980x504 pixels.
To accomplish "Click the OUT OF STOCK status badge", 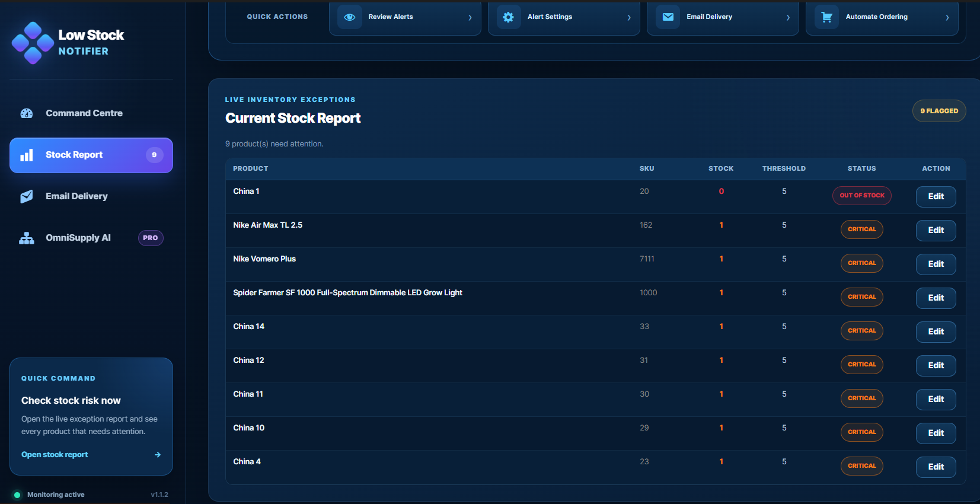I will 862,196.
